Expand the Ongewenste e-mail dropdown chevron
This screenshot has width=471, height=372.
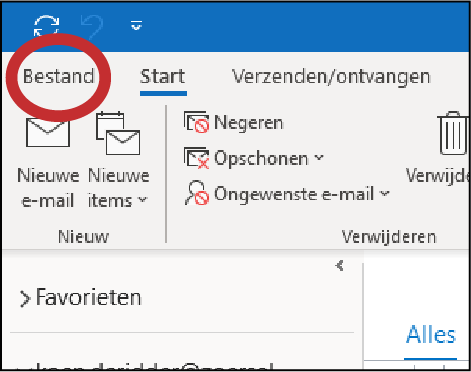pyautogui.click(x=385, y=193)
